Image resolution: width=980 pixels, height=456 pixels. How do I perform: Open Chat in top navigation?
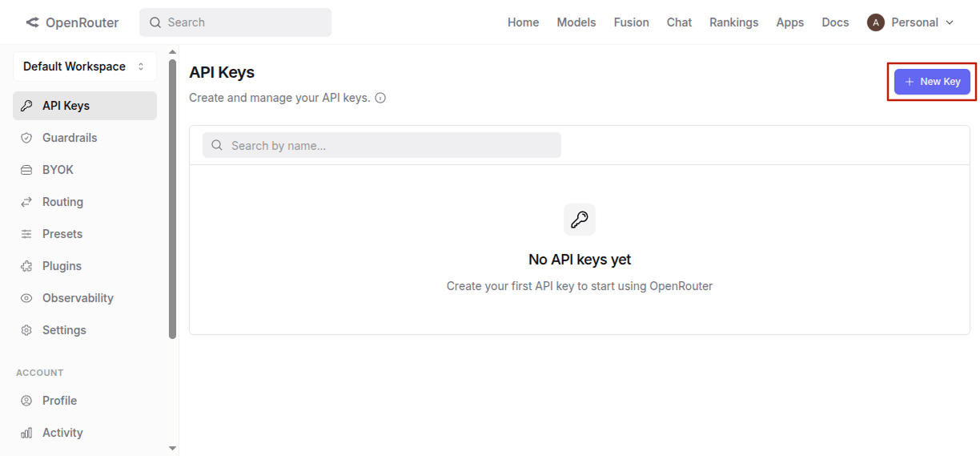[x=679, y=22]
